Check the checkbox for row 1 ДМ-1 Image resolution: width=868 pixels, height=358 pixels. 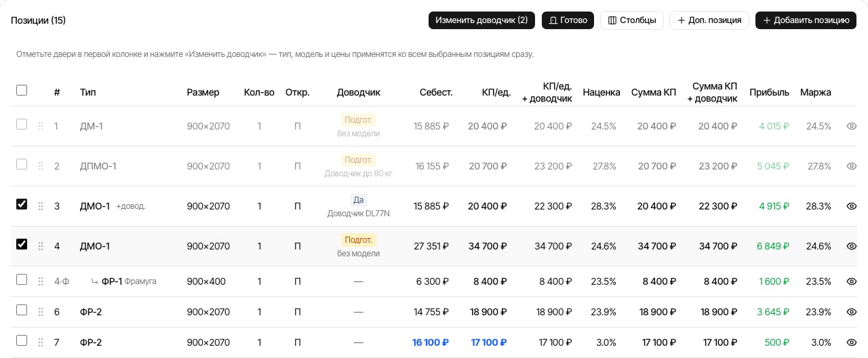tap(22, 125)
